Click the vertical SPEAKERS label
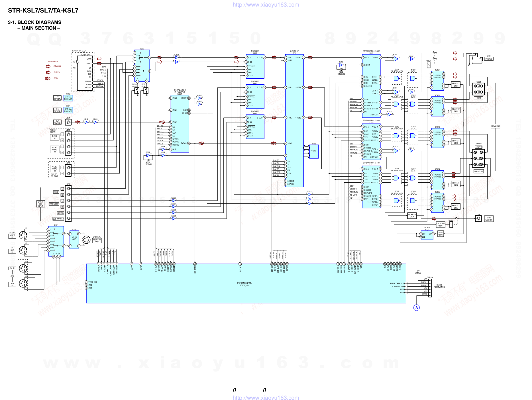The height and width of the screenshot is (400, 532). [495, 126]
